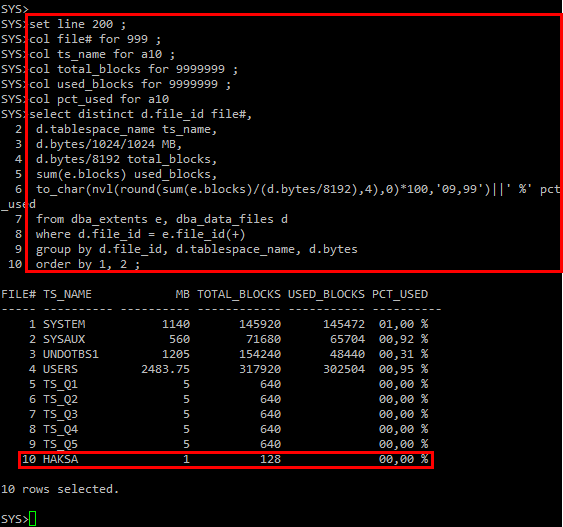Click the FILE# column header
Screen dimensions: 563x527
tap(18, 294)
